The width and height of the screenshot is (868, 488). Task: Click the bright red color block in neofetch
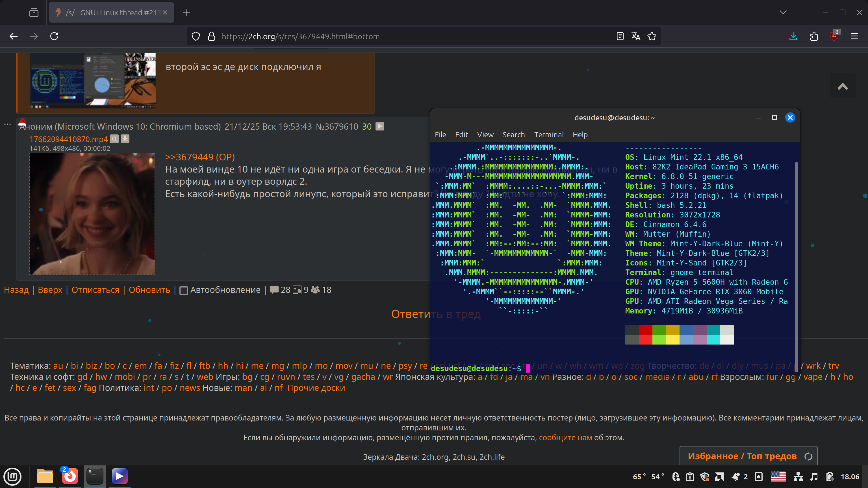[645, 339]
